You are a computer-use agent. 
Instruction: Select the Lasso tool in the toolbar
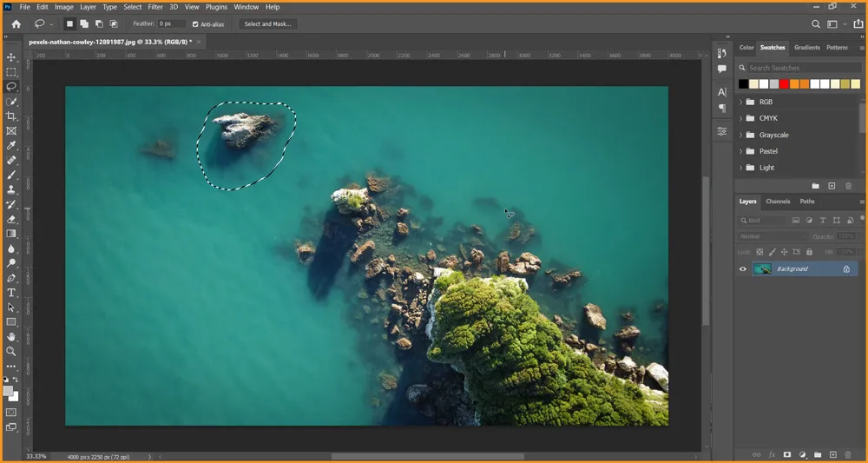pyautogui.click(x=11, y=87)
